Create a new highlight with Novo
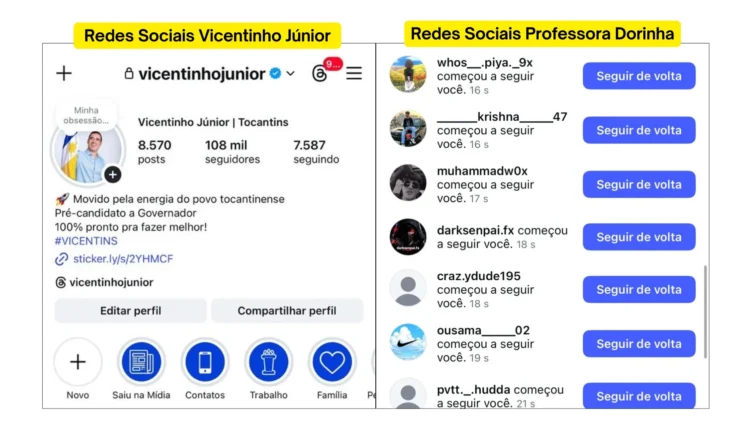 77,362
